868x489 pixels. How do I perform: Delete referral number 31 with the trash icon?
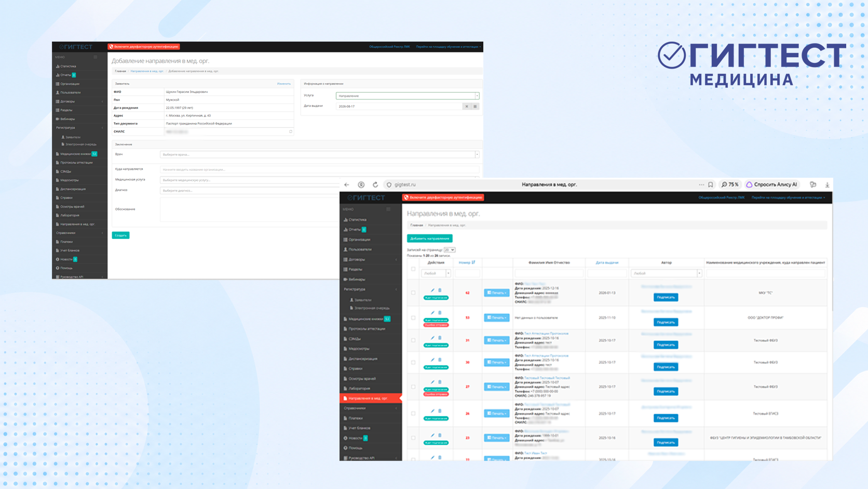pos(440,338)
